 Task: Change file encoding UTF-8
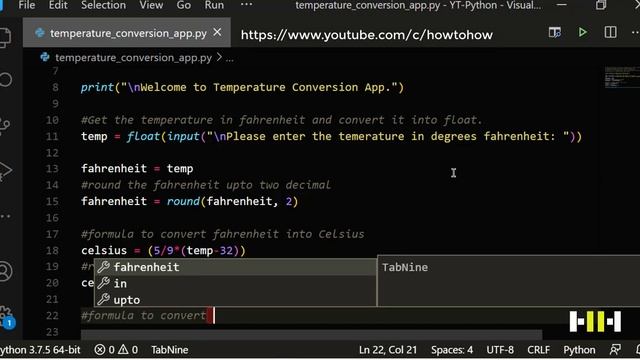[x=500, y=350]
